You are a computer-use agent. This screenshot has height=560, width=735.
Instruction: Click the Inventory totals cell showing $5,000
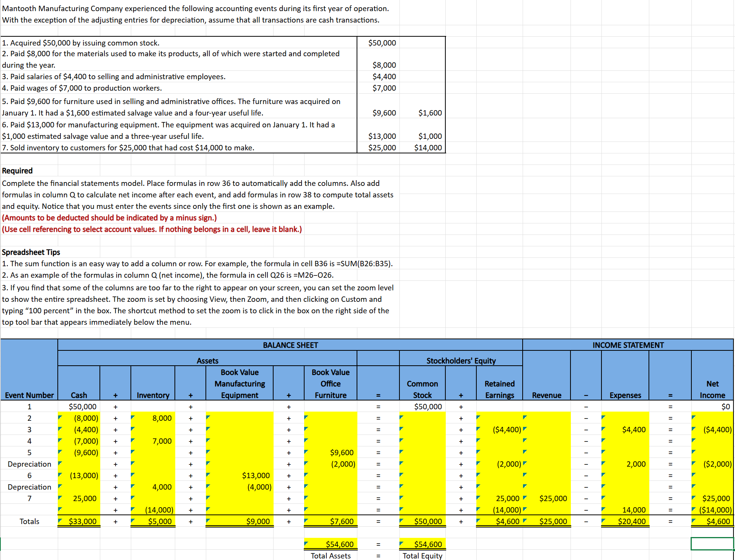(x=153, y=521)
